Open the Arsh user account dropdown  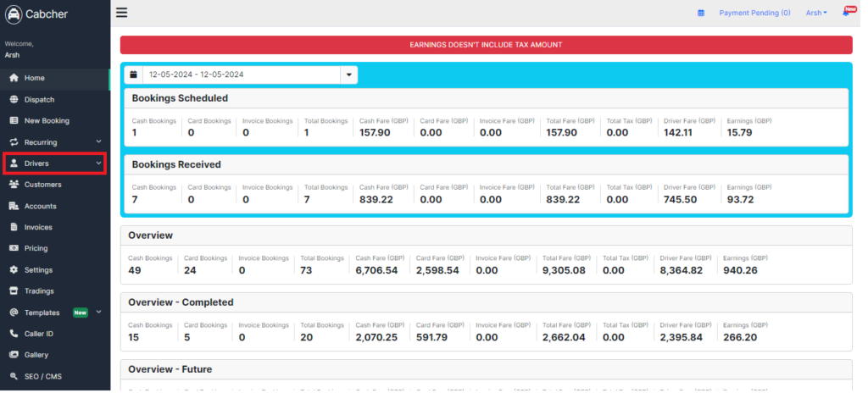(816, 13)
